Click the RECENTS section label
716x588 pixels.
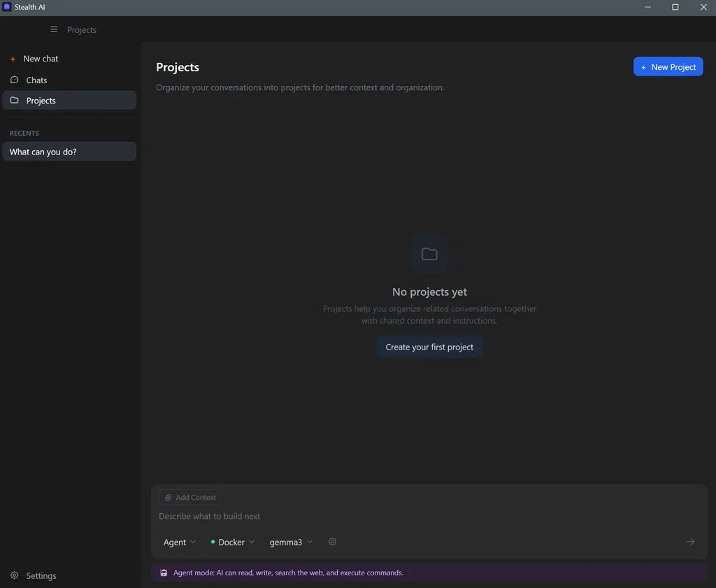pyautogui.click(x=24, y=134)
